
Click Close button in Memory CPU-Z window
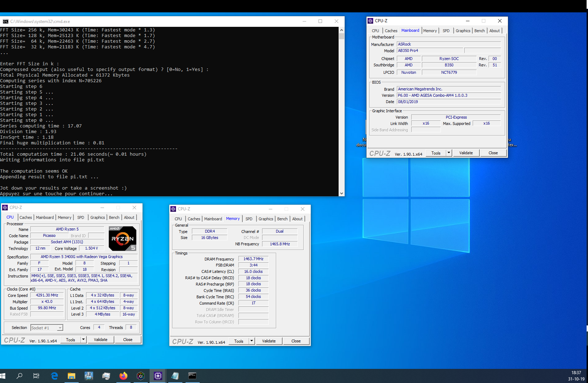click(x=296, y=341)
